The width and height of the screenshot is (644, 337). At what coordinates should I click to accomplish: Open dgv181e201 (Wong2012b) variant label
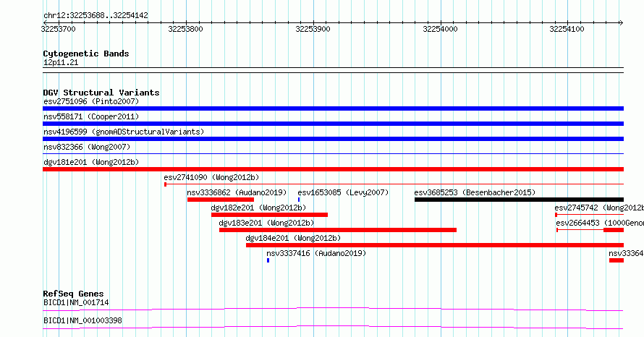(91, 162)
